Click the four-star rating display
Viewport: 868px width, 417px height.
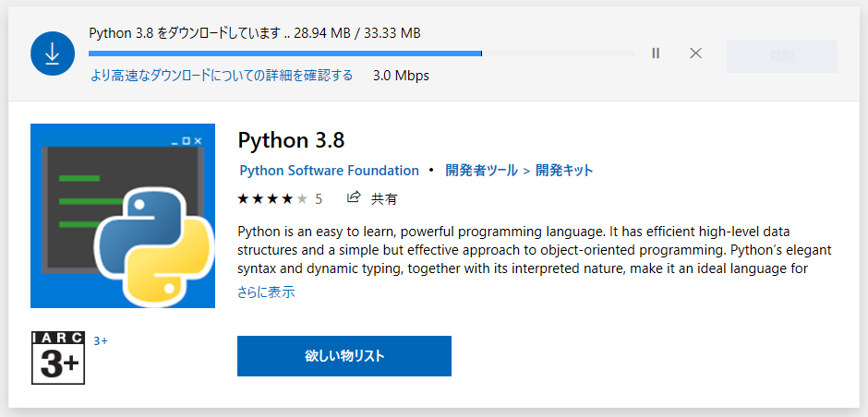click(x=271, y=199)
